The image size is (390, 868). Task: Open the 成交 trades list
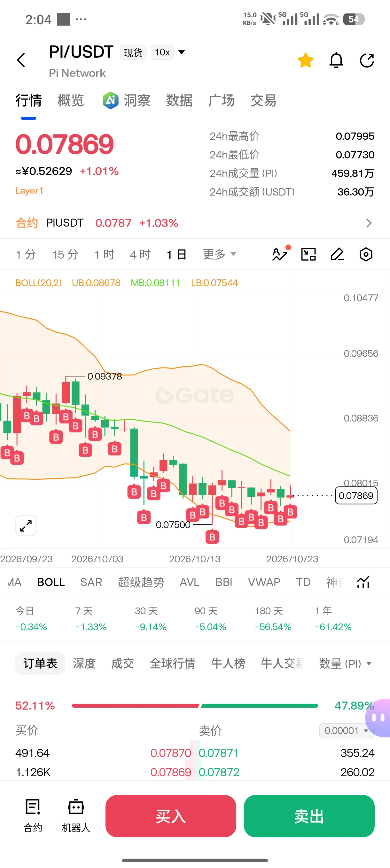click(122, 663)
